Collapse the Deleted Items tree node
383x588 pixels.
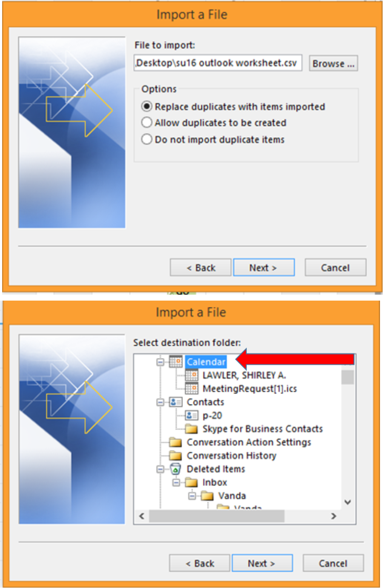(160, 469)
